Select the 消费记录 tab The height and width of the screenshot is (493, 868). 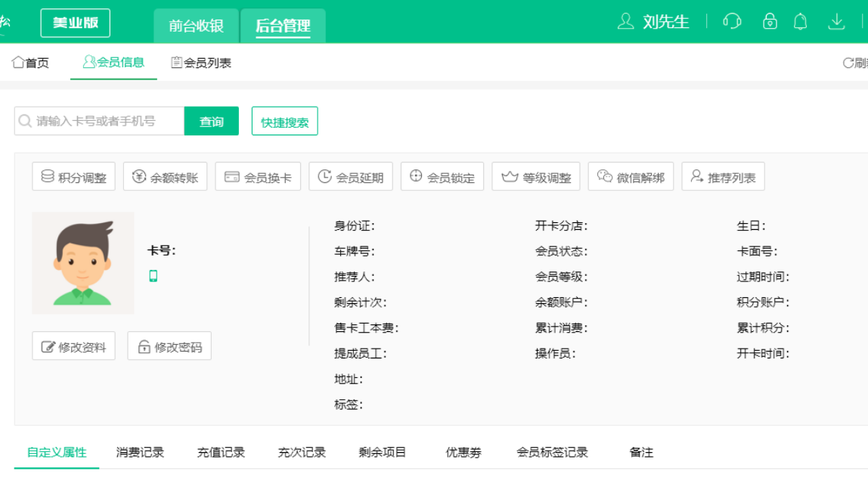(x=140, y=452)
